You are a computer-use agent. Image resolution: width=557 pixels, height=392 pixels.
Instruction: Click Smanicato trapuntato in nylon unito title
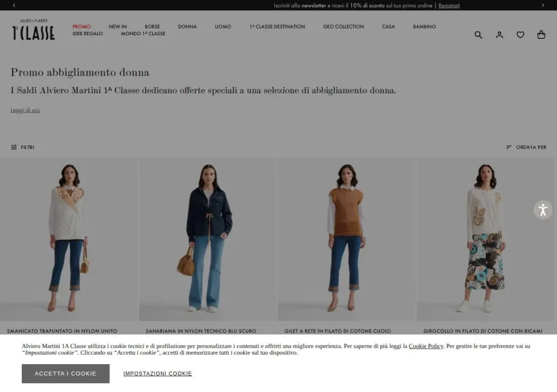click(x=62, y=331)
